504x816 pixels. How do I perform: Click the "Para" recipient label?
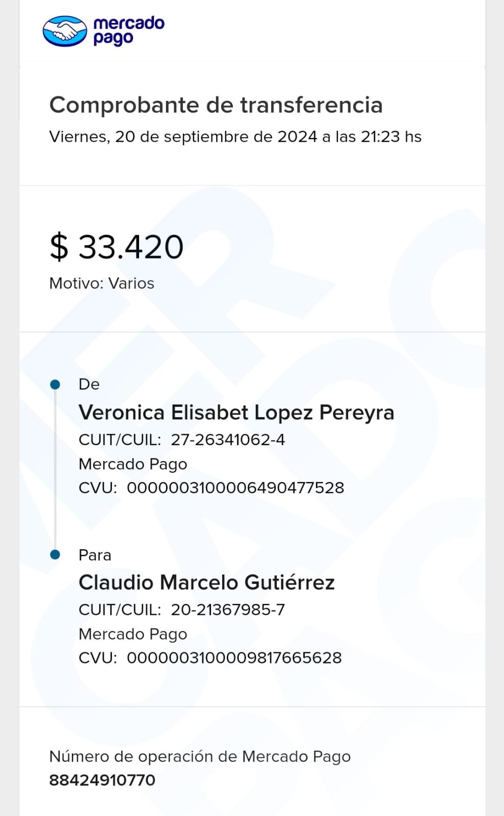pyautogui.click(x=95, y=555)
